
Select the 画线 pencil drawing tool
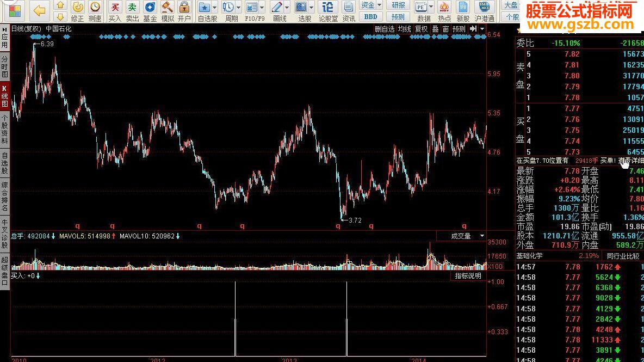277,7
